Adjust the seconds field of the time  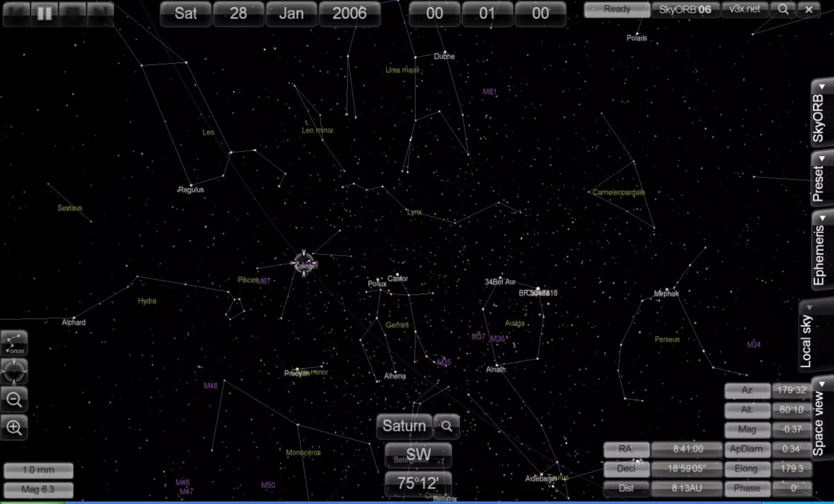point(540,14)
